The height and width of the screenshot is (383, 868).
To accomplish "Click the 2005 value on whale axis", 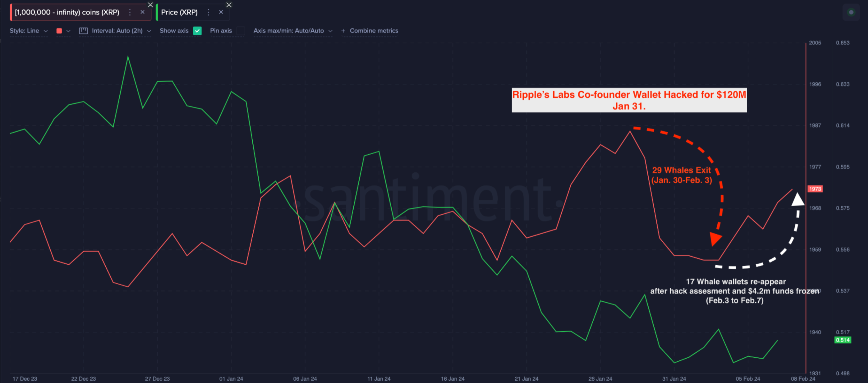I will pyautogui.click(x=815, y=43).
